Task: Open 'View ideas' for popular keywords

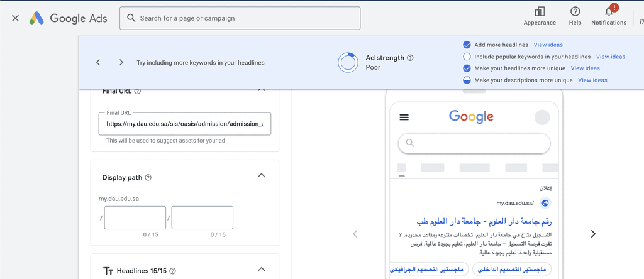Action: 611,57
